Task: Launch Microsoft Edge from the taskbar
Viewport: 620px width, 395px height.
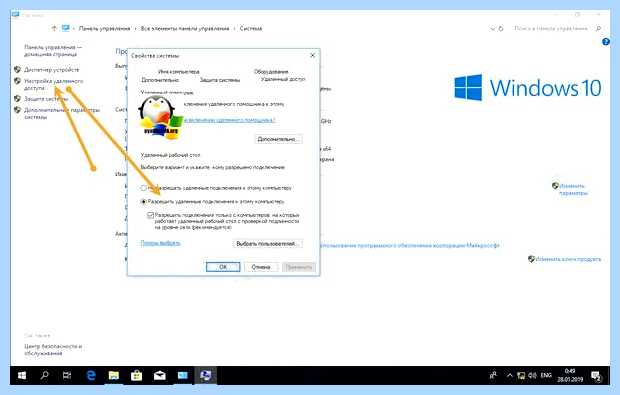Action: click(x=91, y=375)
